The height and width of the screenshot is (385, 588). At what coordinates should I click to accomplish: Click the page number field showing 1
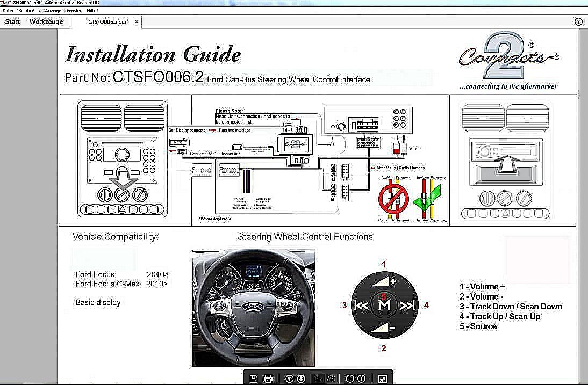[x=318, y=379]
